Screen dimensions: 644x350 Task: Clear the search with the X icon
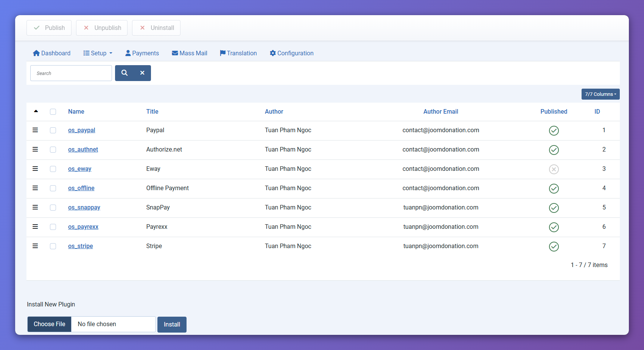point(142,73)
